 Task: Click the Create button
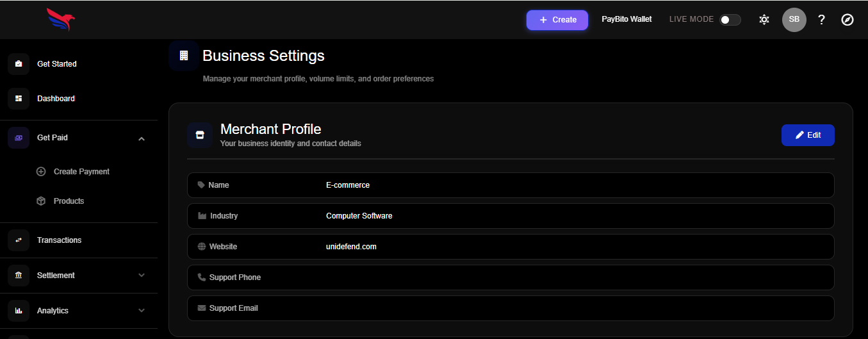557,20
